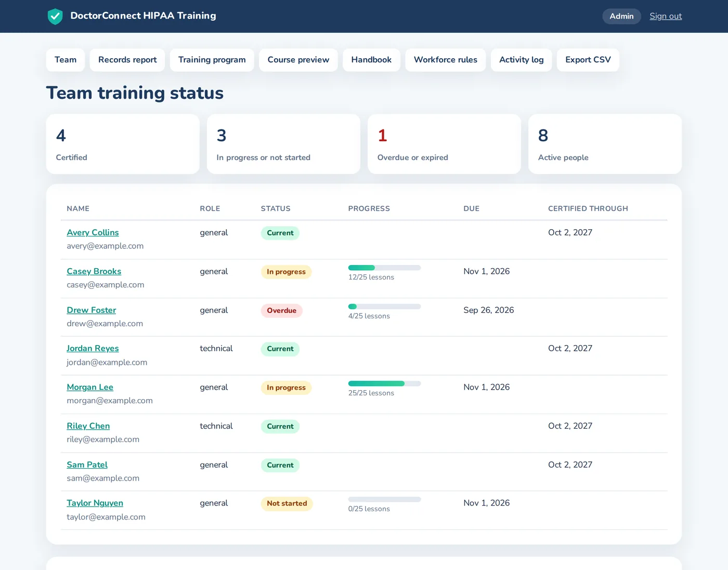The image size is (728, 570).
Task: Open the Records report tab
Action: [127, 60]
